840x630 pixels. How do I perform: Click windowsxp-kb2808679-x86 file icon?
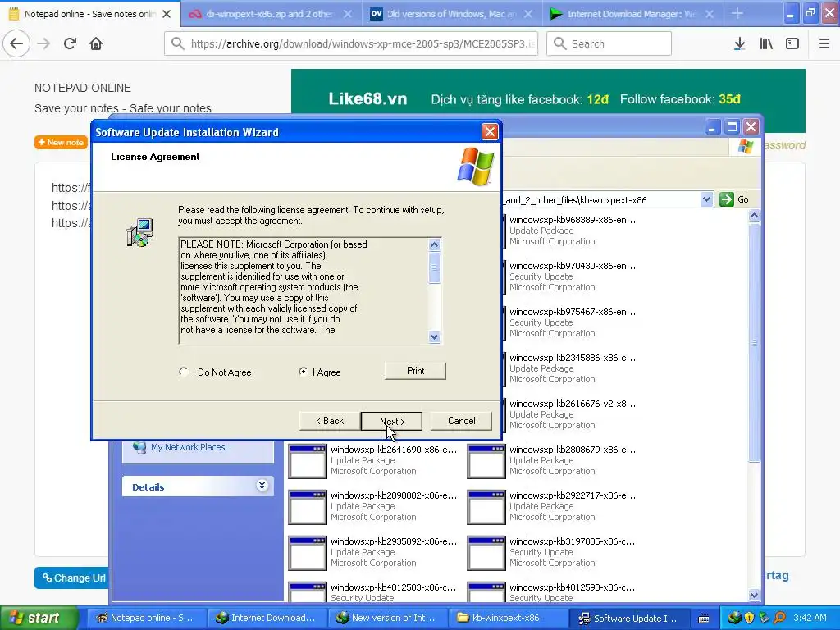point(486,461)
